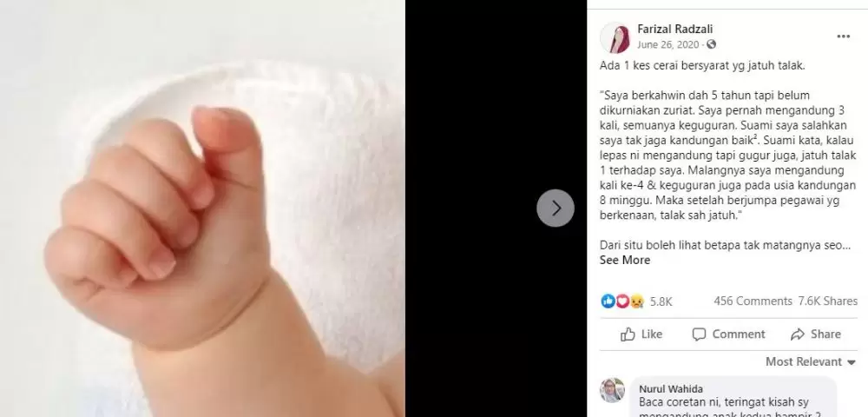Click the Share arrow icon
868x417 pixels.
pyautogui.click(x=797, y=334)
